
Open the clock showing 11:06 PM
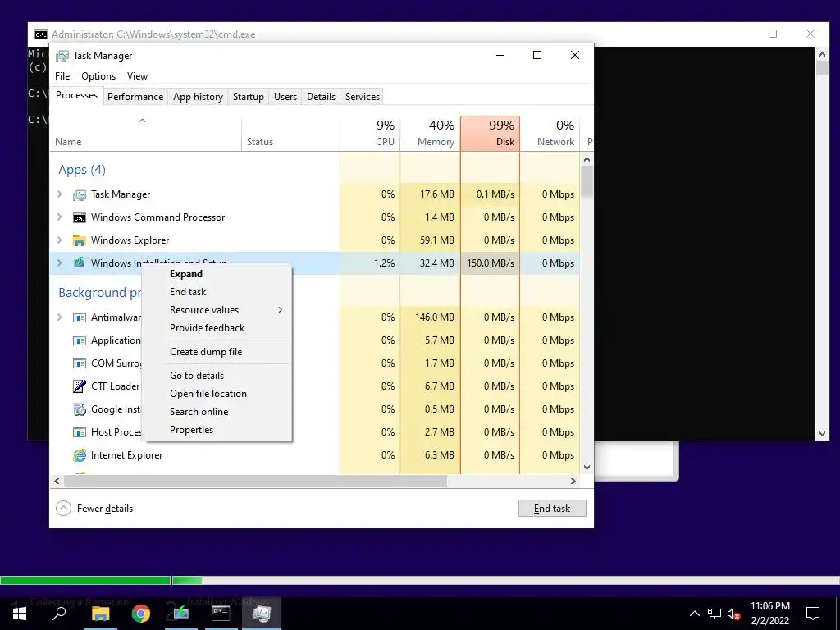coord(769,614)
